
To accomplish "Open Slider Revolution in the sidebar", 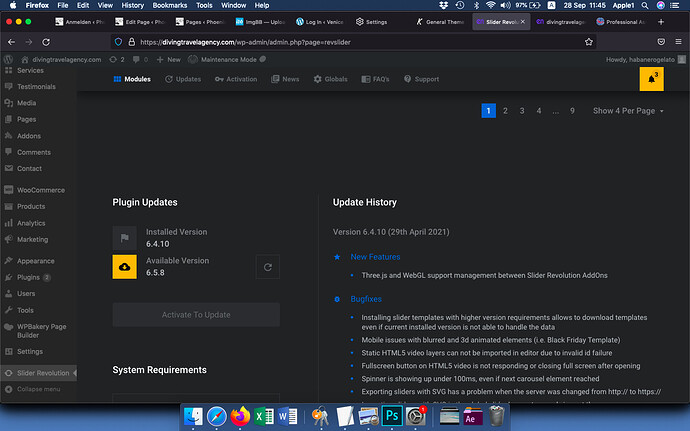I will click(x=39, y=373).
